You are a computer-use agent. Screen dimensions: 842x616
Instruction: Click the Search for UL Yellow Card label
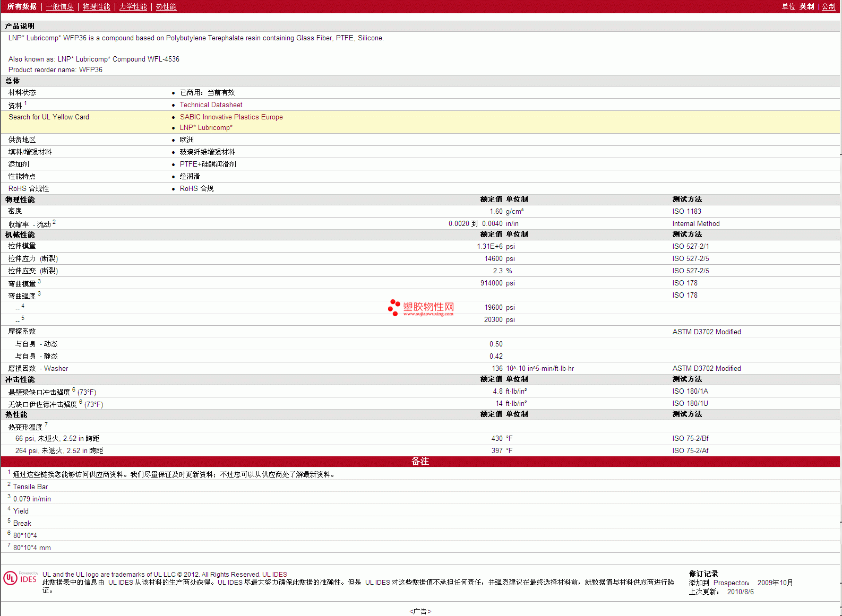(49, 117)
